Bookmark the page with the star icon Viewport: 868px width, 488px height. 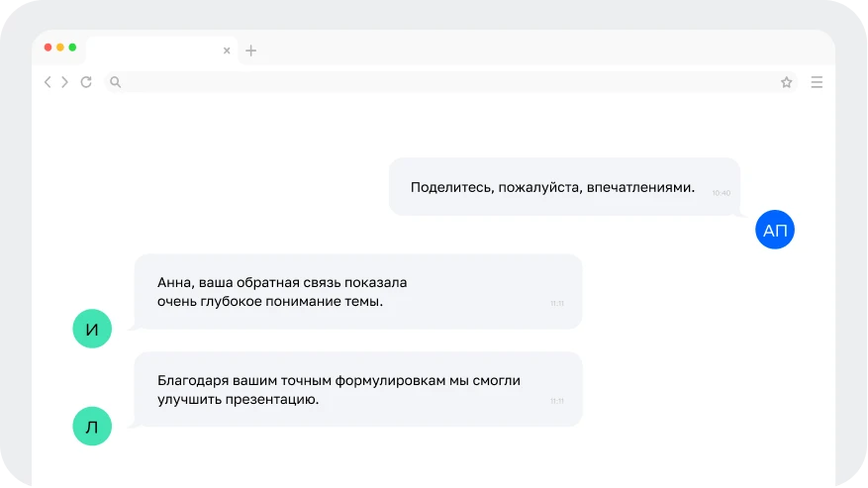[787, 82]
